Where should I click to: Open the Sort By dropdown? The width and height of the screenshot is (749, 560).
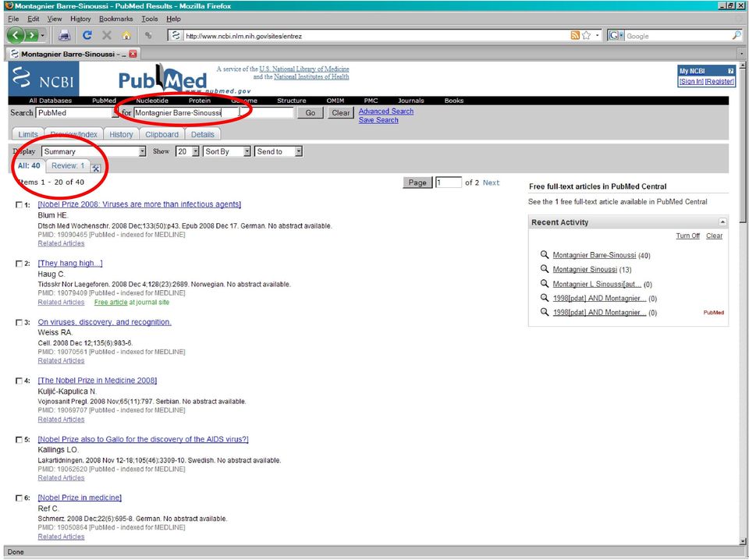227,151
